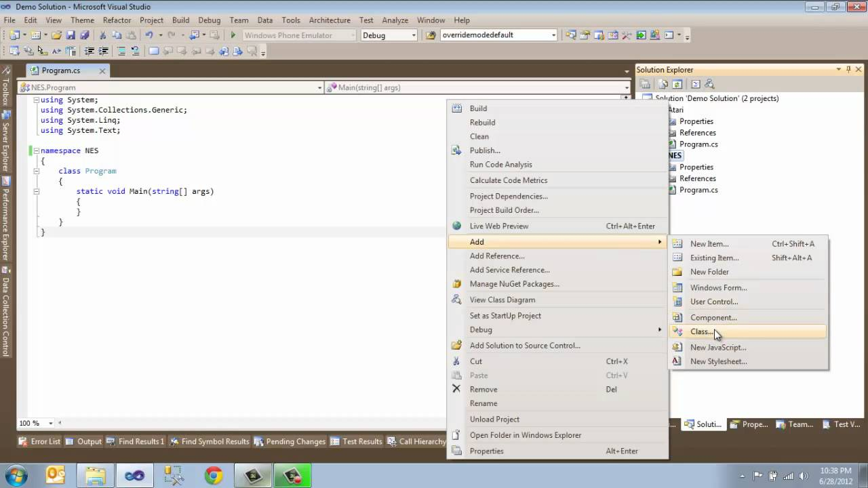Screen dimensions: 868x488
Task: Open the Refactor menu in menu bar
Action: [117, 20]
